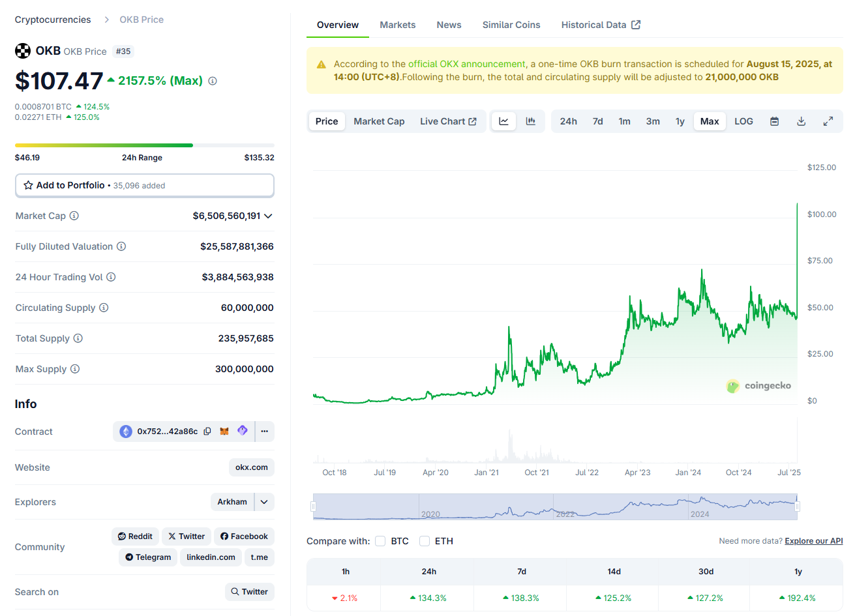The height and width of the screenshot is (616, 855).
Task: Check the ETH compare checkbox
Action: tap(425, 541)
